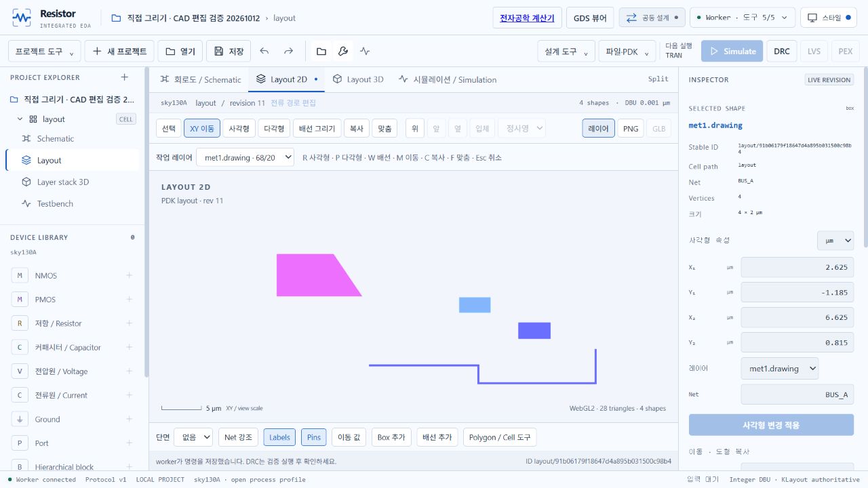Open the Inspector 레이어 met1.drawing dropdown
868x488 pixels.
click(x=780, y=369)
